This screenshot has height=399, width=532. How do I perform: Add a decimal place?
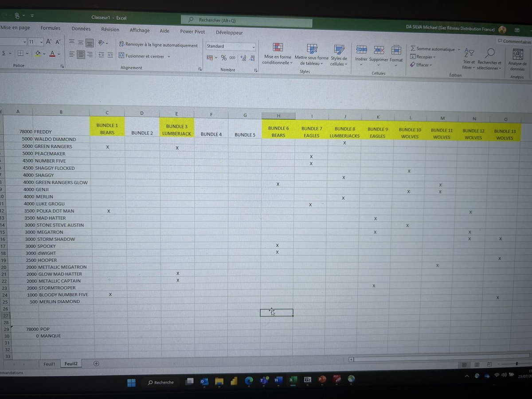point(243,58)
